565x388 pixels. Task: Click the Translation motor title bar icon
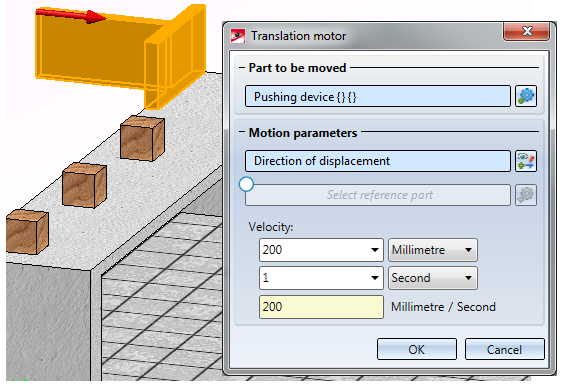point(238,36)
